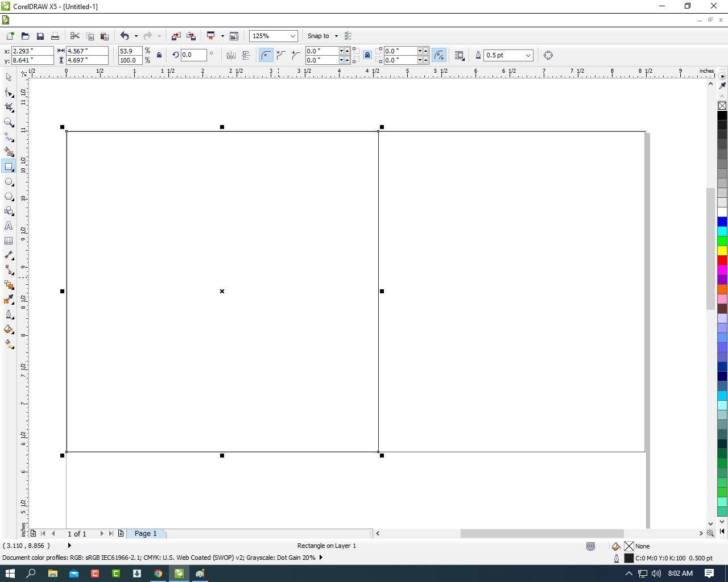This screenshot has height=582, width=728.
Task: Select the Freehand tool
Action: pyautogui.click(x=9, y=137)
